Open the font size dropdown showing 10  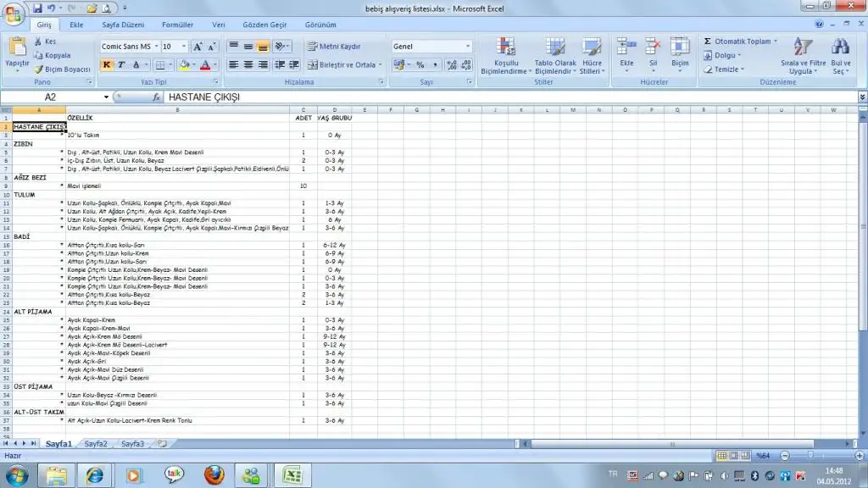(184, 47)
